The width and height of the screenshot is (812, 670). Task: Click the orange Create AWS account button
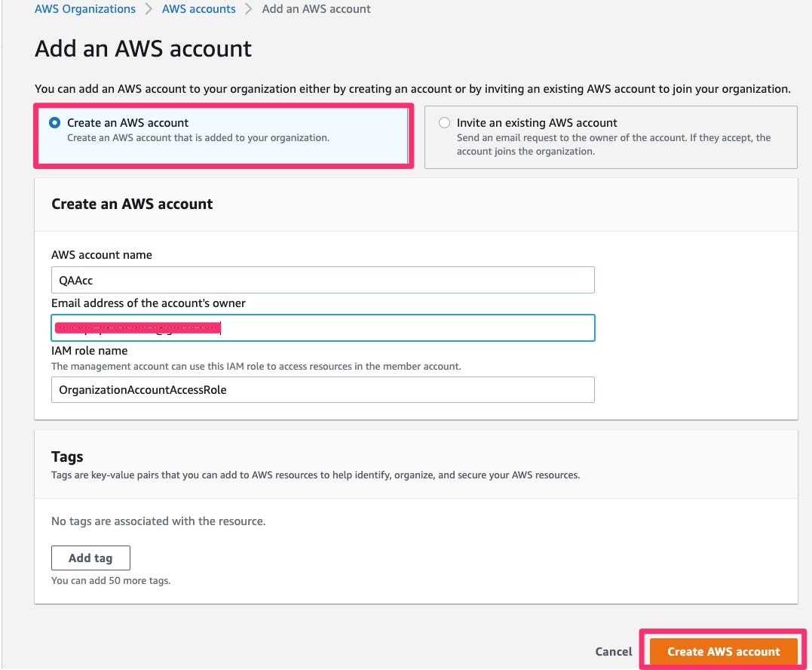[724, 651]
